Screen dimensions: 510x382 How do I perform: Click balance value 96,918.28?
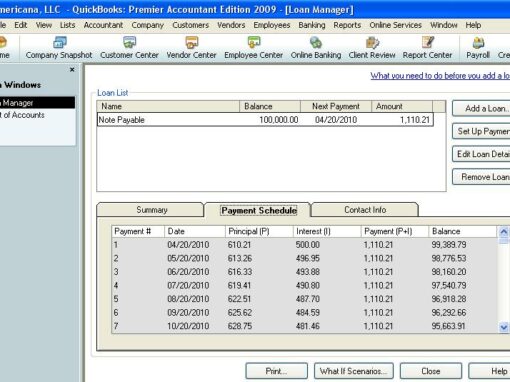click(449, 299)
